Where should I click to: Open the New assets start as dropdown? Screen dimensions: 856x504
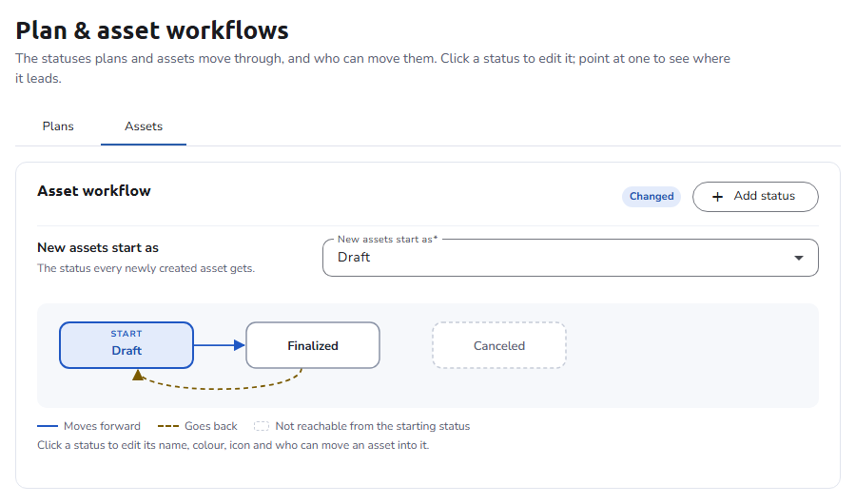(570, 258)
